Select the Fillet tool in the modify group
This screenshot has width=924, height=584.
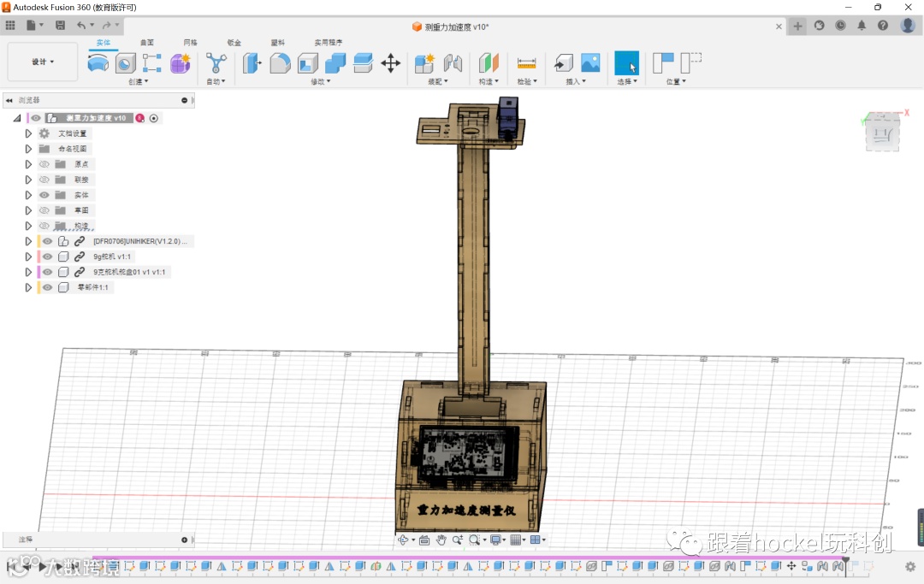(280, 62)
